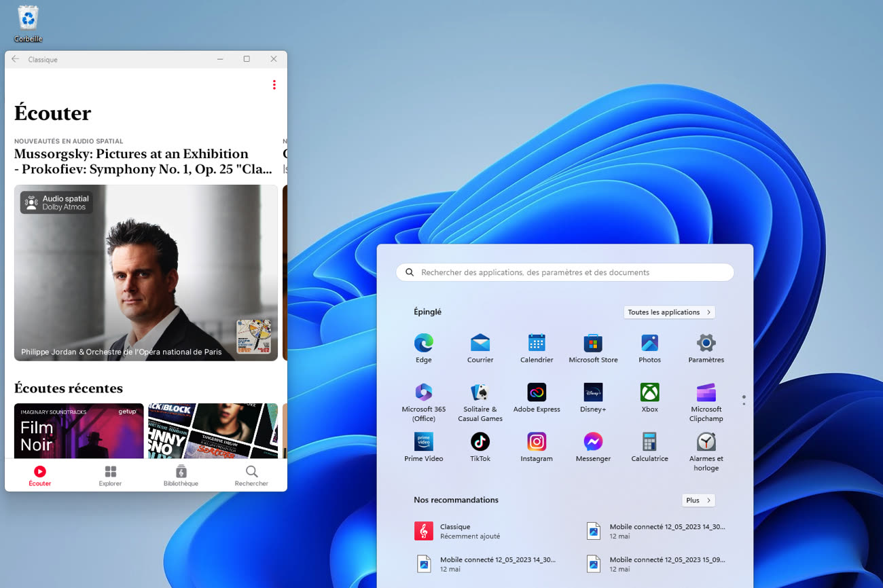Launch Microsoft Clipchamp
883x588 pixels.
(706, 402)
